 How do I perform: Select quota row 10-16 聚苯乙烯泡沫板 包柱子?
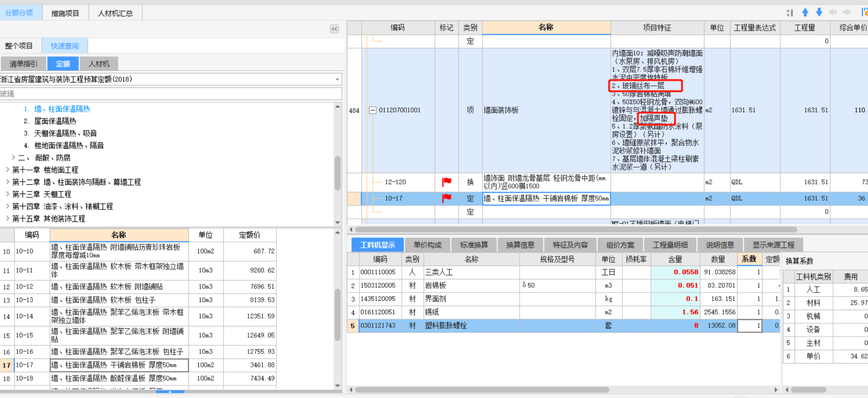point(138,352)
